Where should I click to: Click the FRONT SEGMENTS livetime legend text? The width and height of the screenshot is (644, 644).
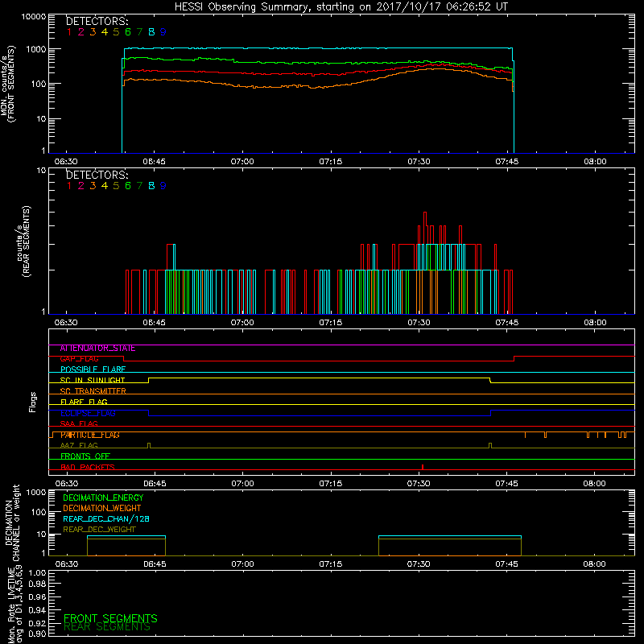click(x=110, y=618)
